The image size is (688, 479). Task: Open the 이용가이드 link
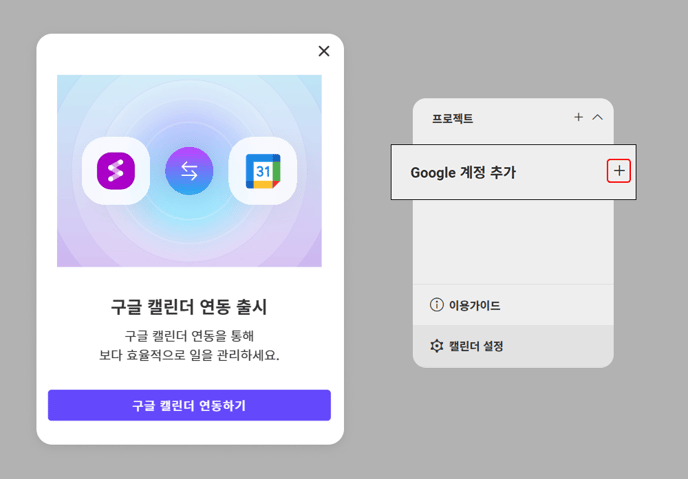pyautogui.click(x=474, y=305)
